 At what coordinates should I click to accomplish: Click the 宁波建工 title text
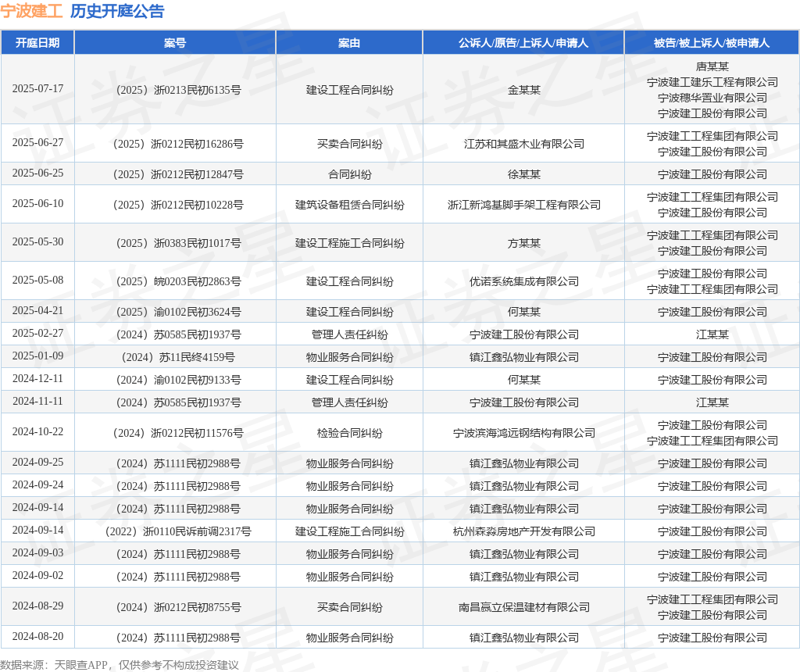[x=31, y=11]
